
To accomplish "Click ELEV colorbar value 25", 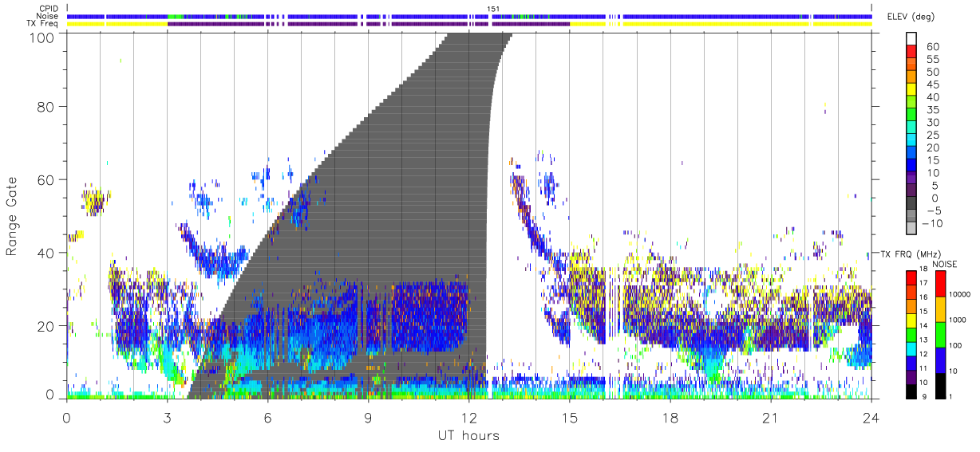I will (932, 135).
